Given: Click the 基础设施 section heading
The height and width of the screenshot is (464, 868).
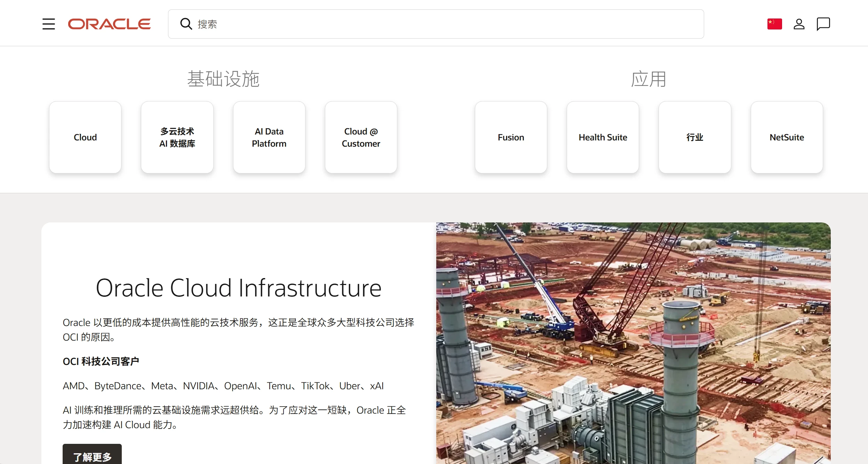Looking at the screenshot, I should click(223, 79).
